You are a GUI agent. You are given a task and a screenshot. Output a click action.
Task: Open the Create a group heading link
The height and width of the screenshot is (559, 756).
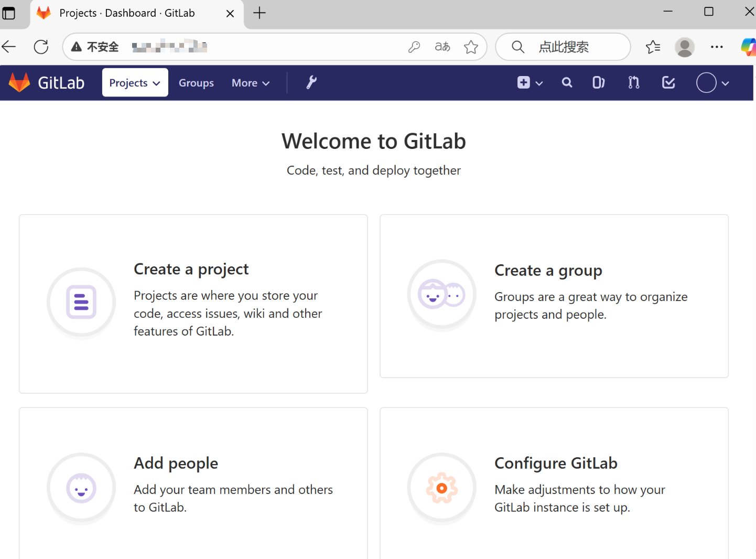[548, 271]
